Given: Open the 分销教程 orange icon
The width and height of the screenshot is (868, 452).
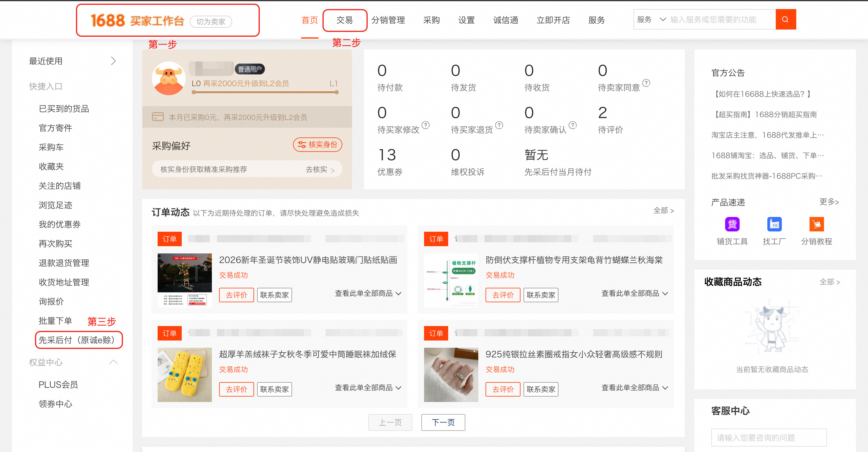Looking at the screenshot, I should [x=816, y=224].
